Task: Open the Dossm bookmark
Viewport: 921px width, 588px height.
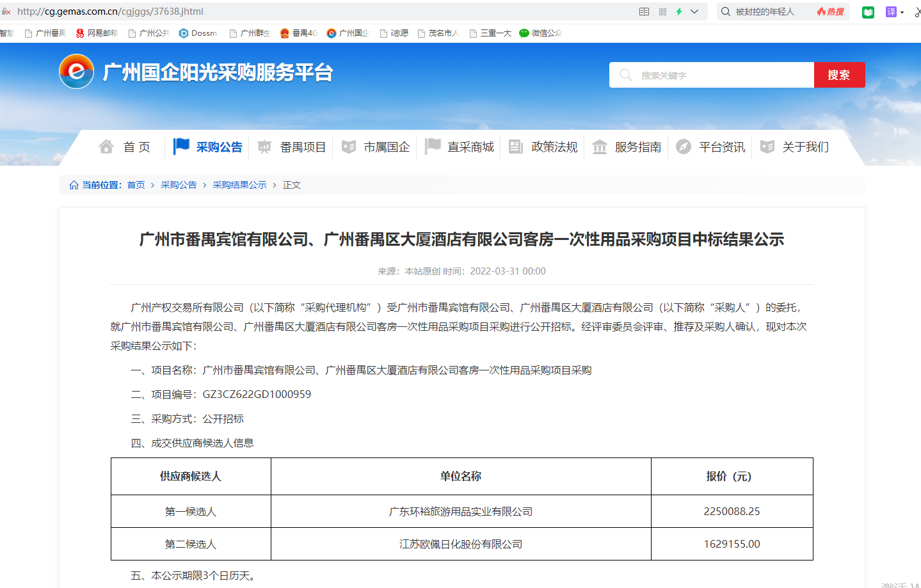Action: click(x=198, y=33)
